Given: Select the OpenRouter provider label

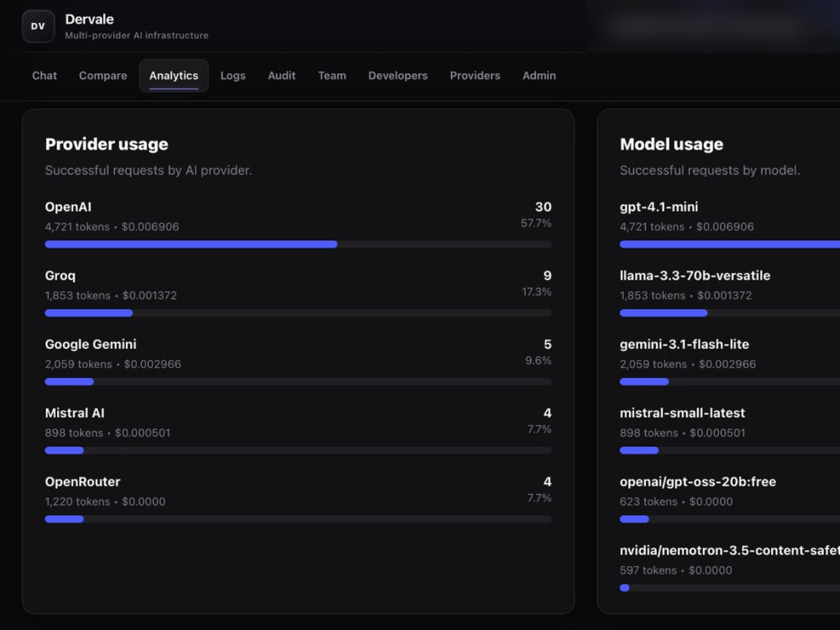Looking at the screenshot, I should [x=82, y=481].
